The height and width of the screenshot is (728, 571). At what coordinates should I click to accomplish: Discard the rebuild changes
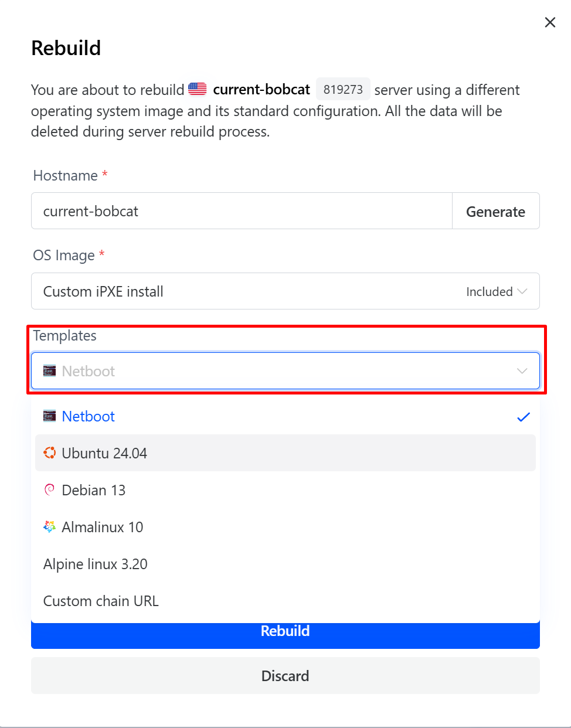(285, 676)
